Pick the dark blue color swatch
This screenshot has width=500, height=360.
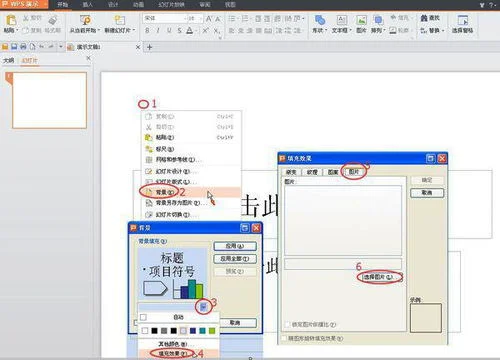pyautogui.click(x=193, y=331)
